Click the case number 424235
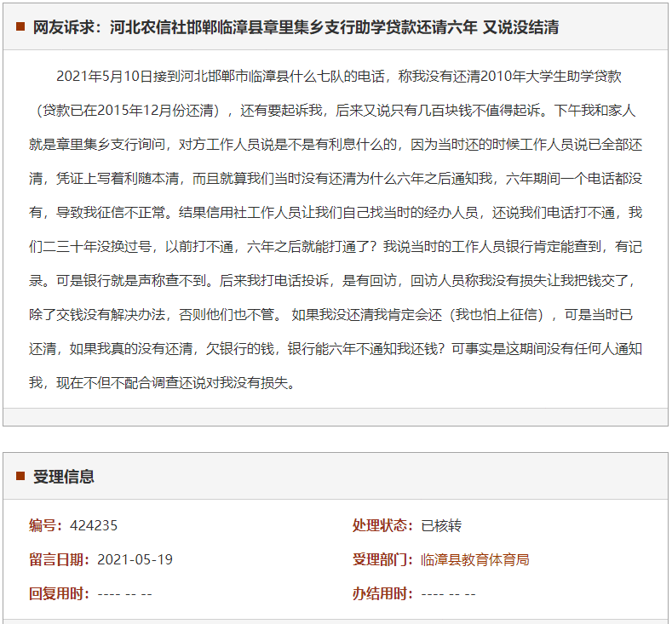672x624 pixels. click(94, 525)
